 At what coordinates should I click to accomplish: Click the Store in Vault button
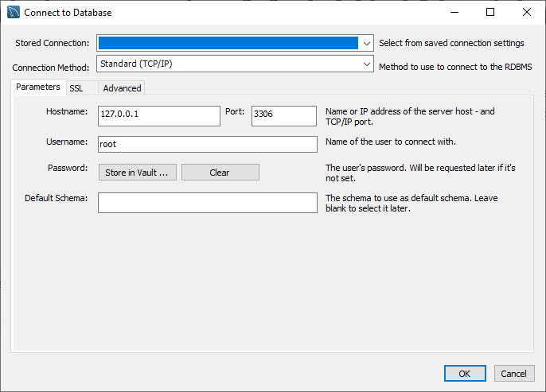pyautogui.click(x=138, y=173)
